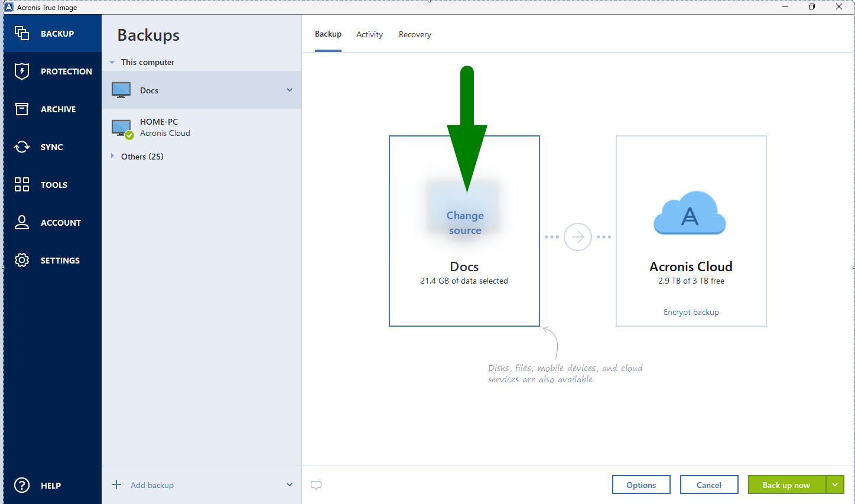Open the feedback comment bubble
The width and height of the screenshot is (855, 504).
pos(316,485)
